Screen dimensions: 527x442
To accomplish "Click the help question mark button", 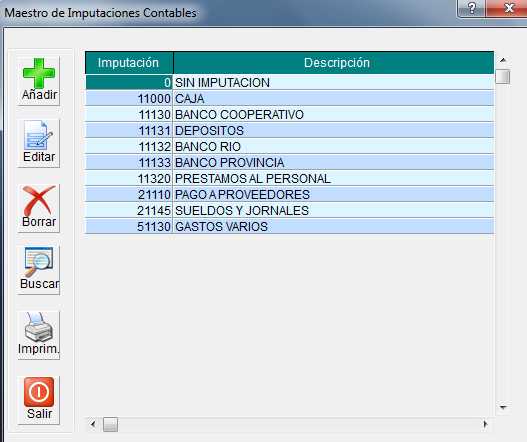I will pos(472,8).
